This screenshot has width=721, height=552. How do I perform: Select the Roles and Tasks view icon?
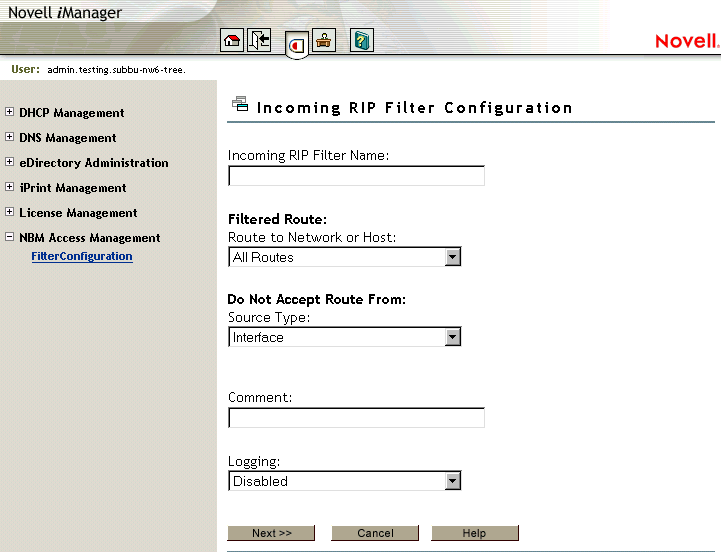pos(297,45)
